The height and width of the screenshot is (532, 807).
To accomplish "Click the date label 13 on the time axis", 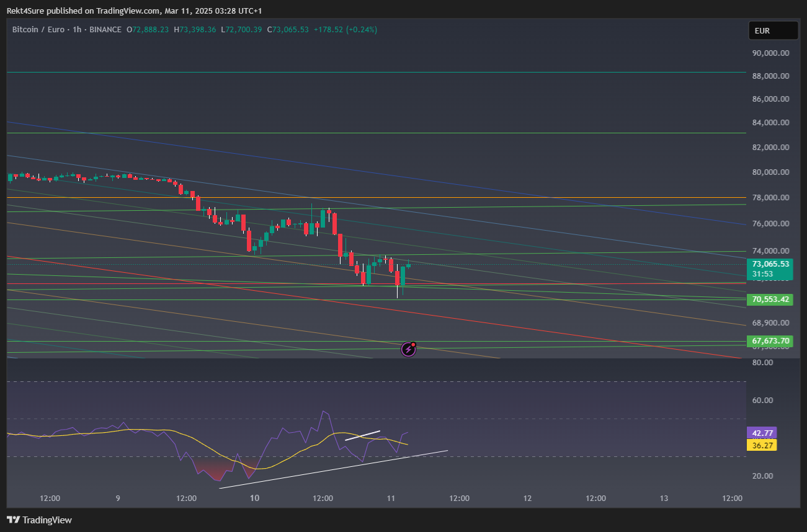I will pyautogui.click(x=664, y=499).
